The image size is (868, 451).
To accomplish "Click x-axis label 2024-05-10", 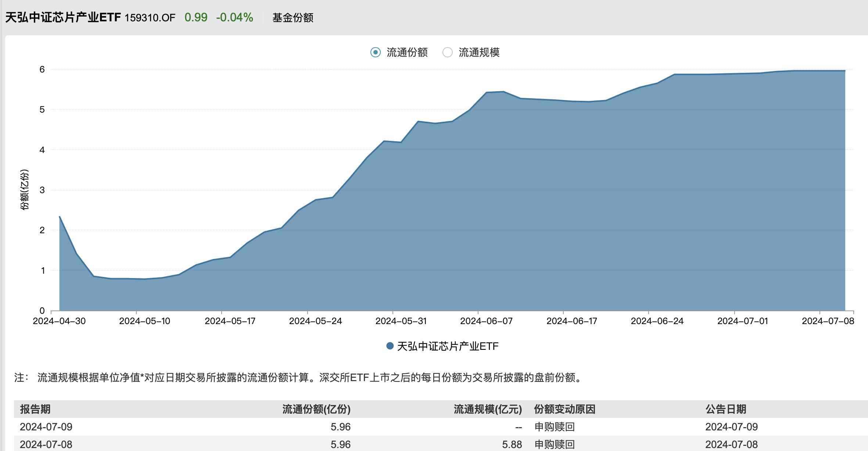I will pyautogui.click(x=144, y=321).
